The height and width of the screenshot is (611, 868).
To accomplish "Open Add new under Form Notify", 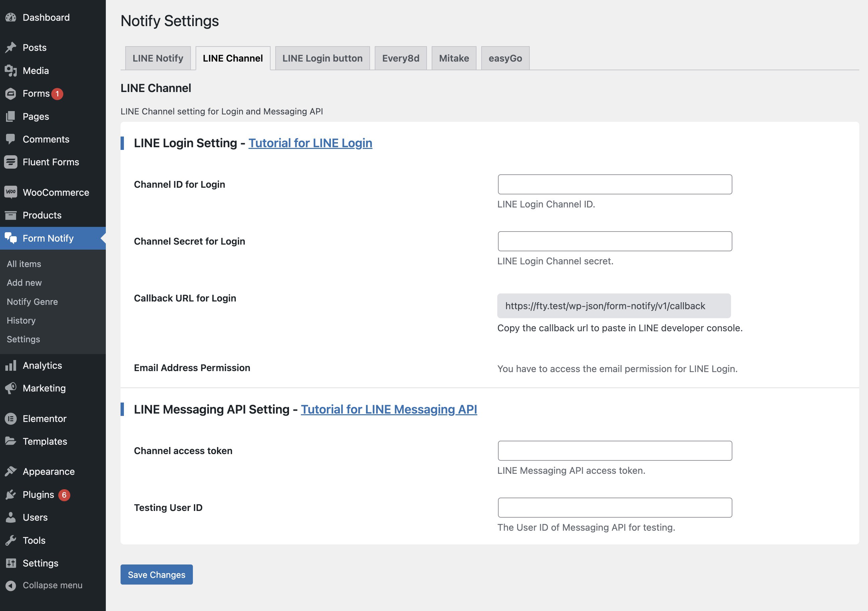I will click(24, 283).
